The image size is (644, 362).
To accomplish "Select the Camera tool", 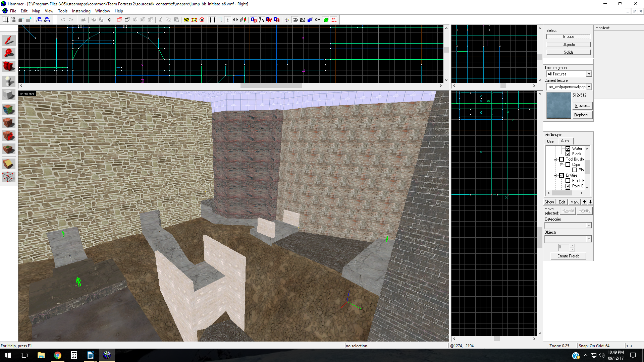I will pyautogui.click(x=9, y=66).
